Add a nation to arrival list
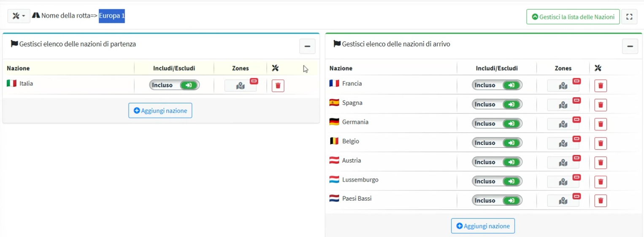This screenshot has height=237, width=644. click(483, 226)
